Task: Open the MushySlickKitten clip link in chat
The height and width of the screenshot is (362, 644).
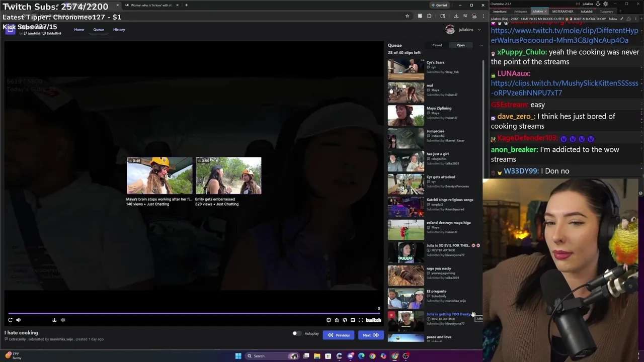Action: pyautogui.click(x=565, y=88)
